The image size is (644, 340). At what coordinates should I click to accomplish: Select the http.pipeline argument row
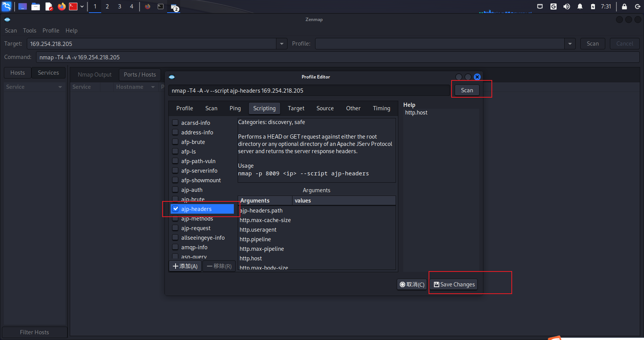(x=317, y=239)
